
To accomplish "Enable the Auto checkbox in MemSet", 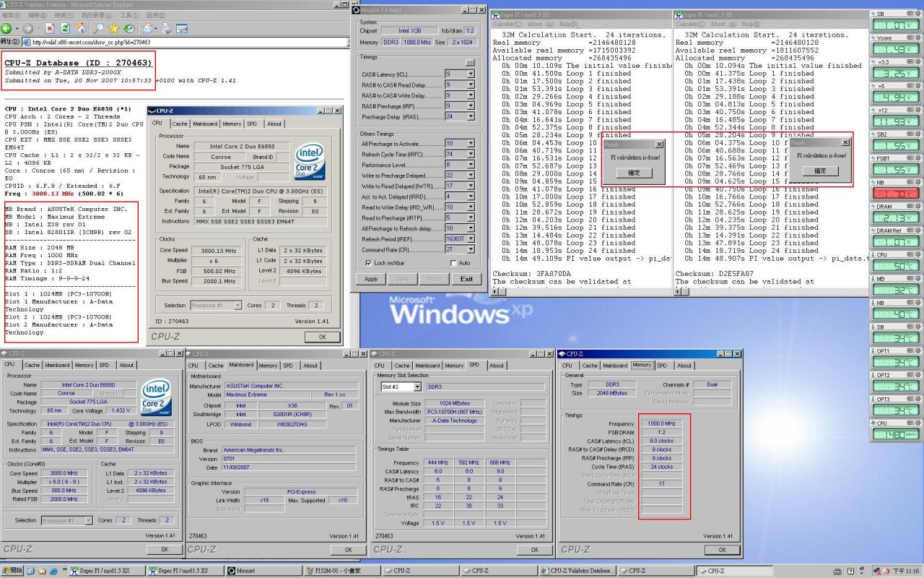I will 454,263.
